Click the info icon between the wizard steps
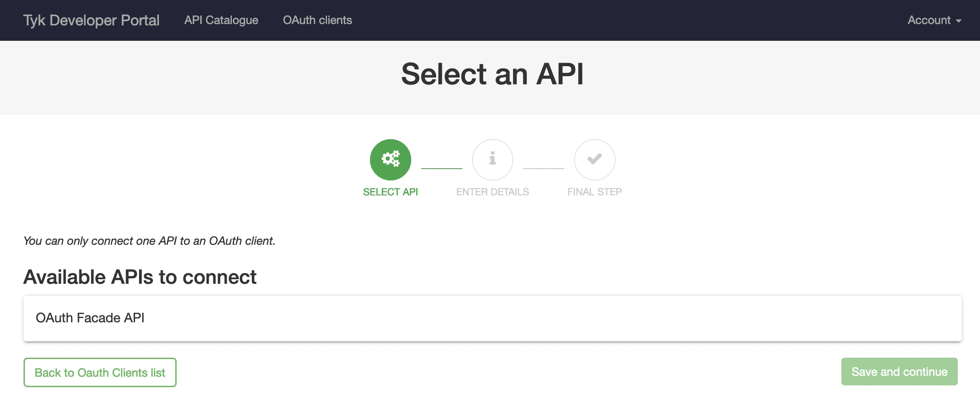 [x=492, y=160]
